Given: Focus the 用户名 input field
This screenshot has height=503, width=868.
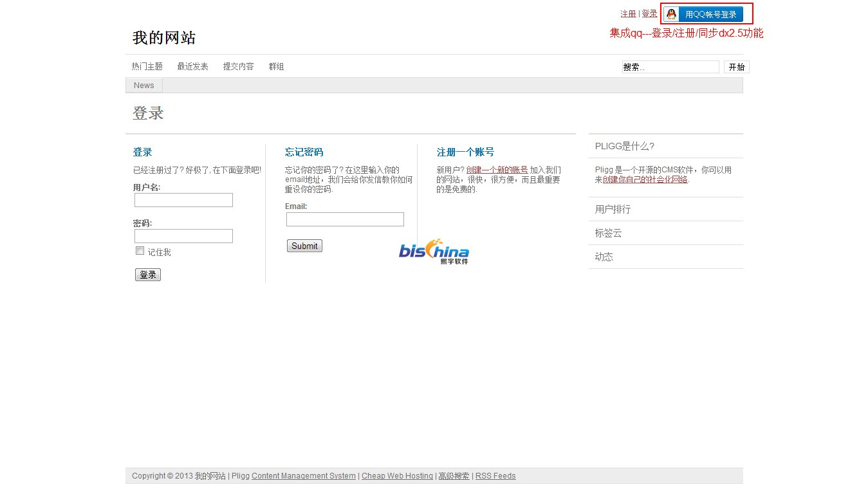Looking at the screenshot, I should click(183, 200).
